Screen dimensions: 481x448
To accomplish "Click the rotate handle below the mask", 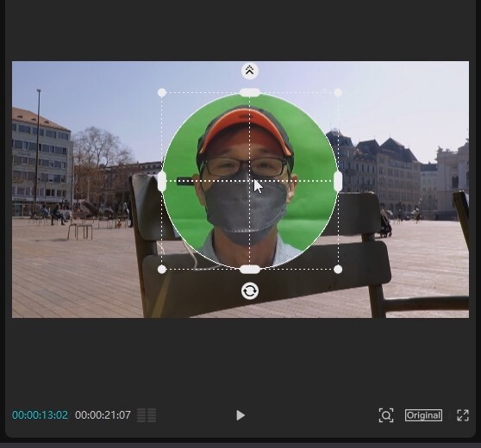I will point(250,290).
